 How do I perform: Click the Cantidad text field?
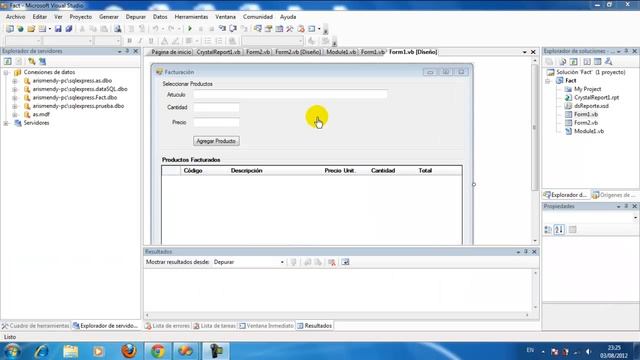[x=216, y=107]
